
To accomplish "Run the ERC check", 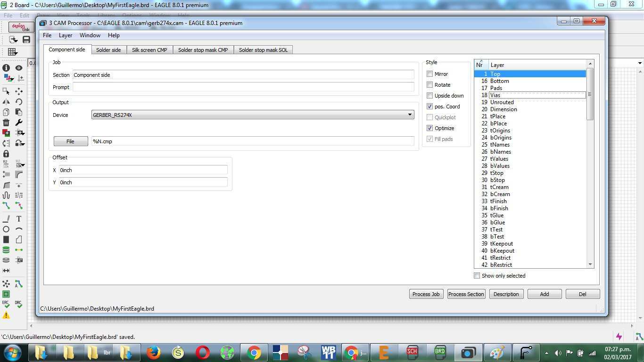I will pyautogui.click(x=6, y=304).
